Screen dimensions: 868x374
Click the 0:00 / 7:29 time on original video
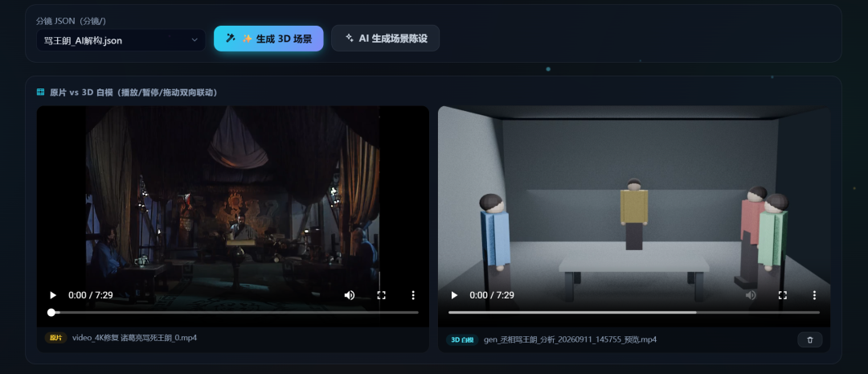91,295
